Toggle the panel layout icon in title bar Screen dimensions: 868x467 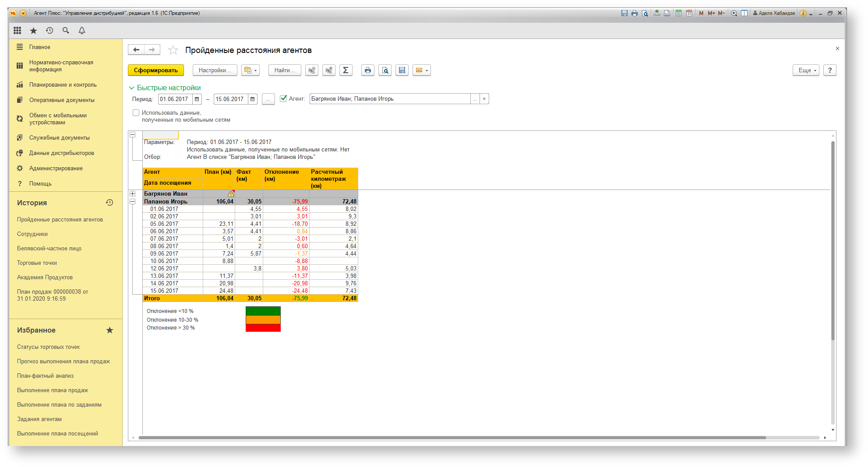click(744, 13)
